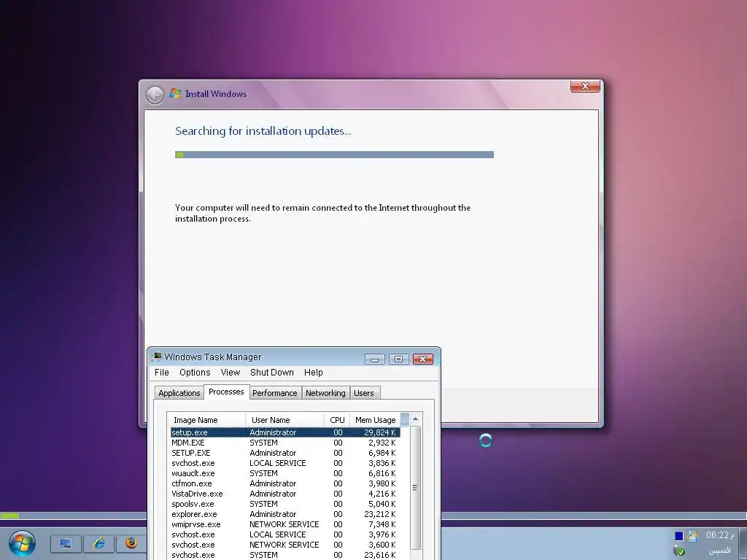The height and width of the screenshot is (560, 747).
Task: Close the Install Windows dialog
Action: [585, 86]
